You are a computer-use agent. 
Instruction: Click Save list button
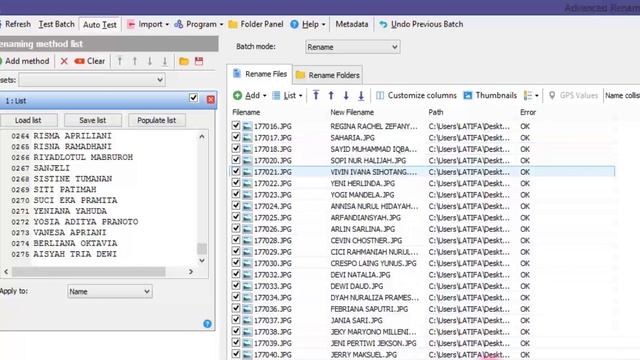(93, 120)
